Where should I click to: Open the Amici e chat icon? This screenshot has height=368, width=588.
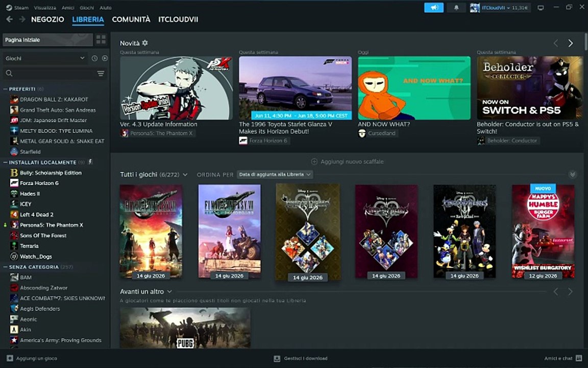(x=579, y=358)
